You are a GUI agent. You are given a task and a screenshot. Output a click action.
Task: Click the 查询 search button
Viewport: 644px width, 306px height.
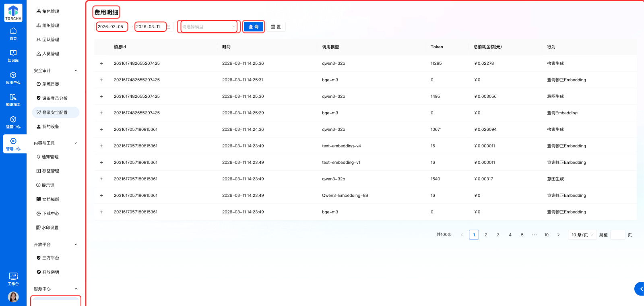[x=254, y=27]
